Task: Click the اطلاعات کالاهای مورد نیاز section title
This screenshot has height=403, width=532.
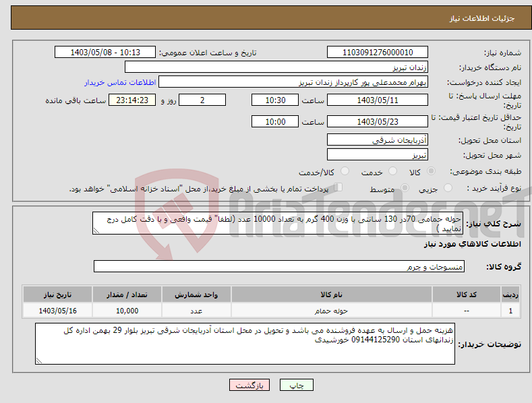Action: point(472,244)
